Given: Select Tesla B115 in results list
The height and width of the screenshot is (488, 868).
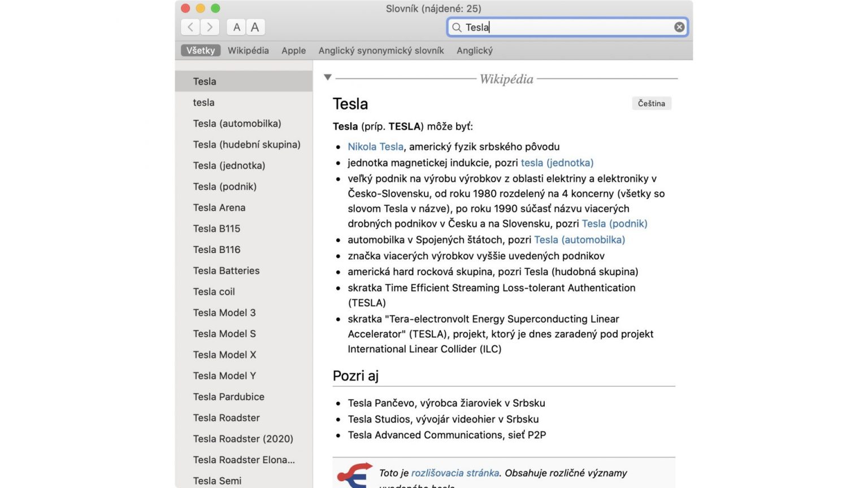Looking at the screenshot, I should [244, 228].
